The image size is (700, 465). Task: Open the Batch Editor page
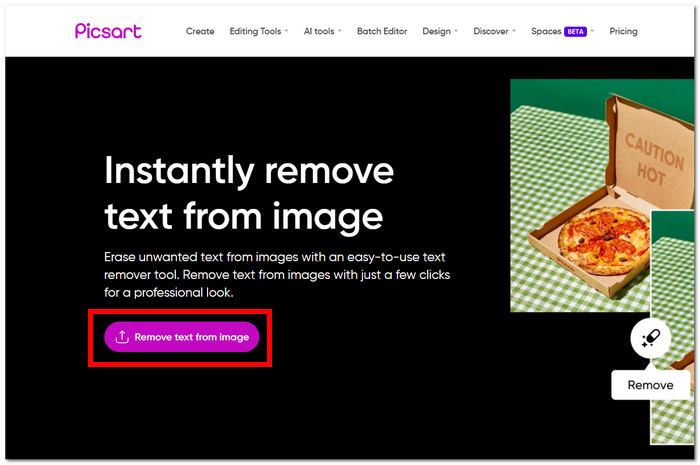[382, 32]
